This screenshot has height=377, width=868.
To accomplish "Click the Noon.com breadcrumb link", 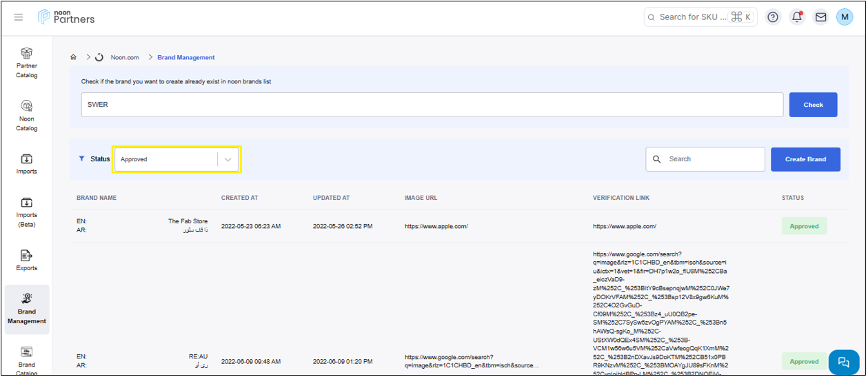I will click(125, 57).
